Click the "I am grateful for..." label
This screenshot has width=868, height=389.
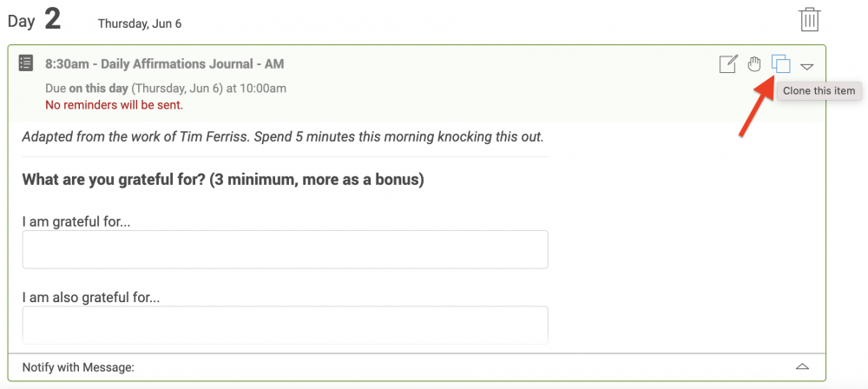point(76,221)
